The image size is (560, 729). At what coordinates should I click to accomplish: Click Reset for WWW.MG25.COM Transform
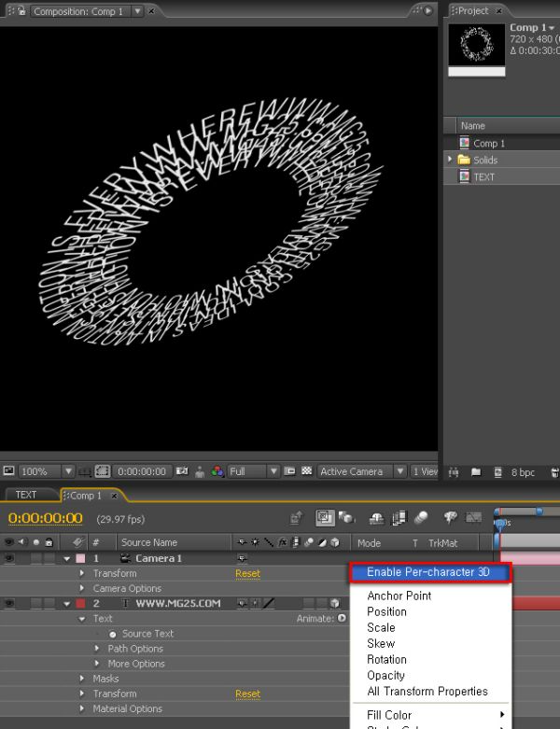coord(247,694)
